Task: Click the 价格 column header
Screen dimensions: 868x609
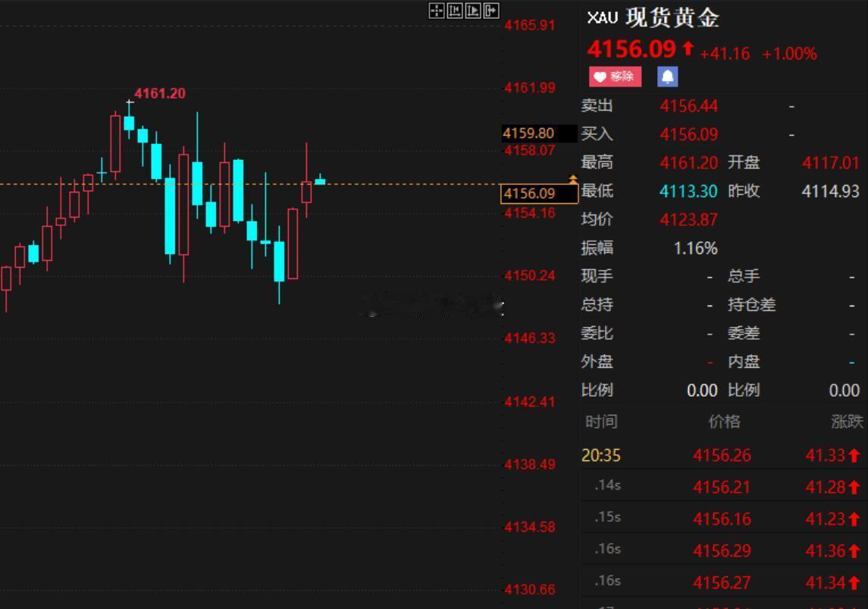Action: click(x=724, y=422)
